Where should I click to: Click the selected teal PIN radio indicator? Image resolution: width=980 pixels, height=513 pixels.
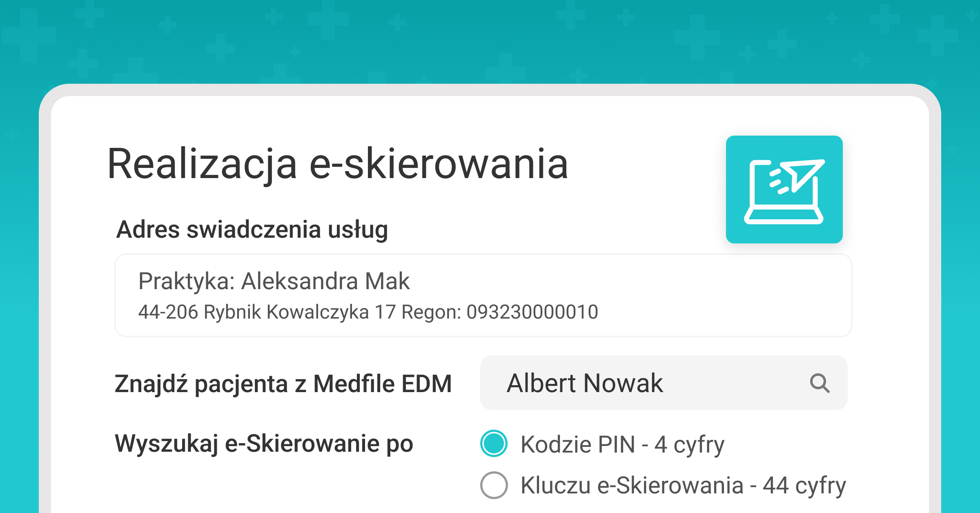point(493,444)
